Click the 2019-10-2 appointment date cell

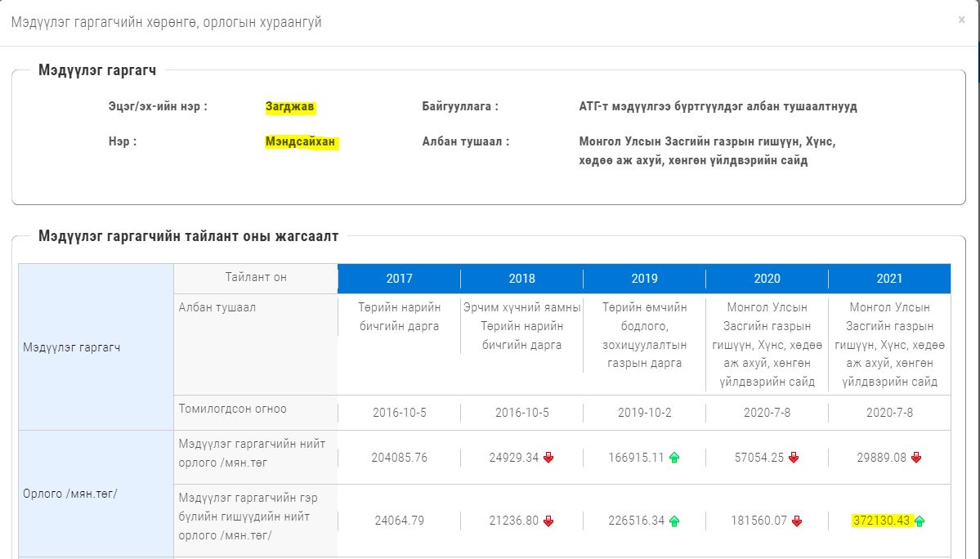644,413
